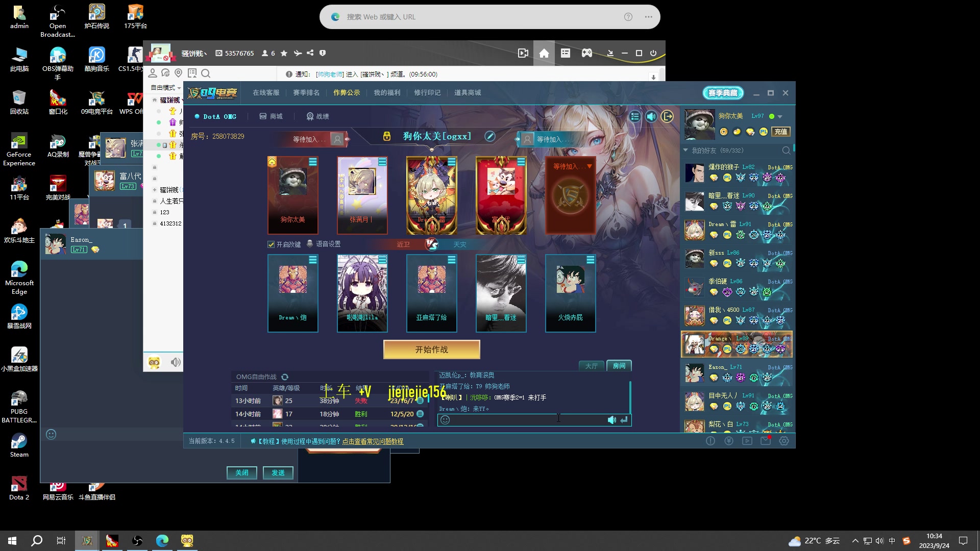Open 我的福利 menu item
This screenshot has height=551, width=980.
tap(387, 93)
